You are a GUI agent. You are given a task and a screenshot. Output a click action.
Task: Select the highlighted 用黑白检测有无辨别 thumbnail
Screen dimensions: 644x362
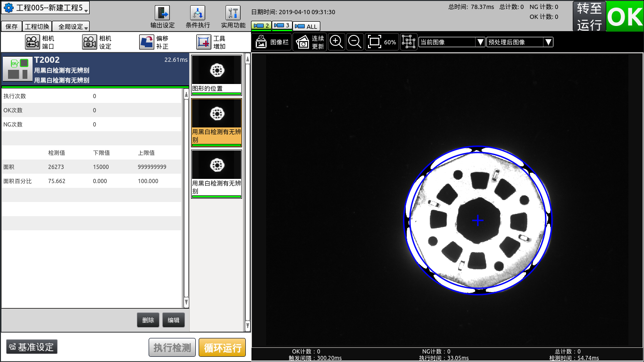pyautogui.click(x=217, y=123)
